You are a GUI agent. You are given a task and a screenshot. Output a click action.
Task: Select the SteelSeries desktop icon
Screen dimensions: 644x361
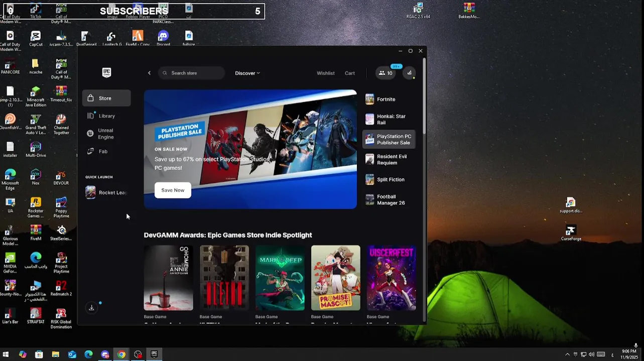(61, 233)
